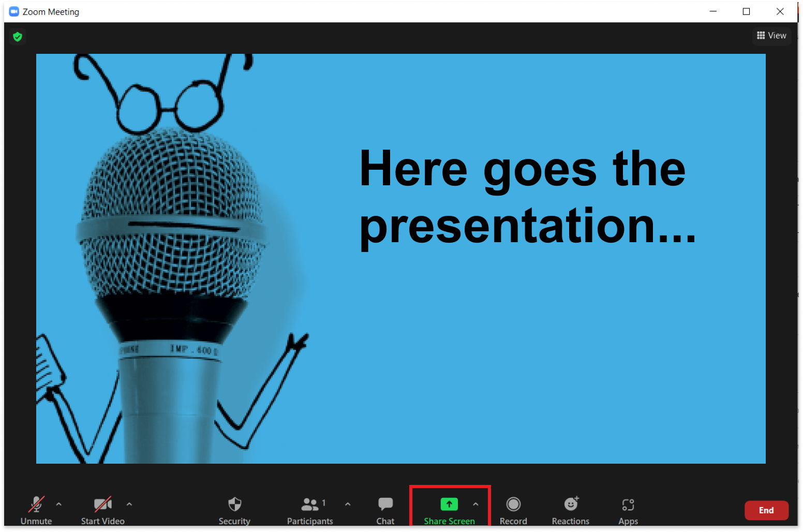Image resolution: width=803 pixels, height=532 pixels.
Task: Click the Zoom logo in title bar
Action: (x=14, y=11)
